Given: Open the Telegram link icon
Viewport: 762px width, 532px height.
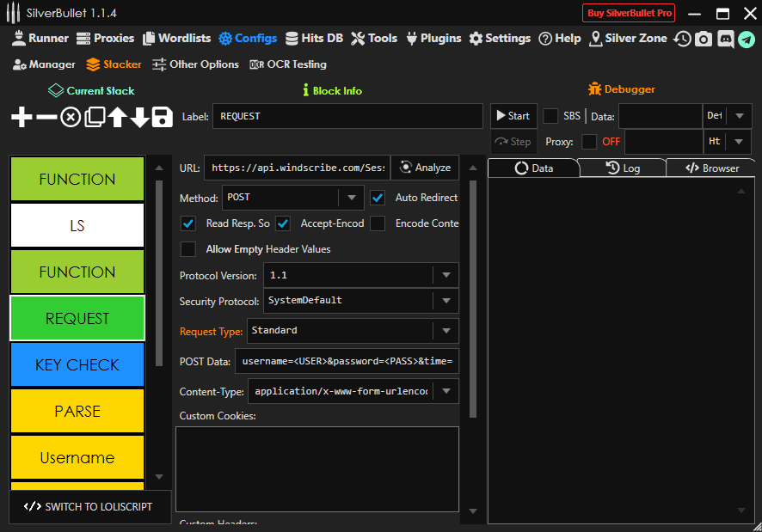Looking at the screenshot, I should (x=747, y=39).
